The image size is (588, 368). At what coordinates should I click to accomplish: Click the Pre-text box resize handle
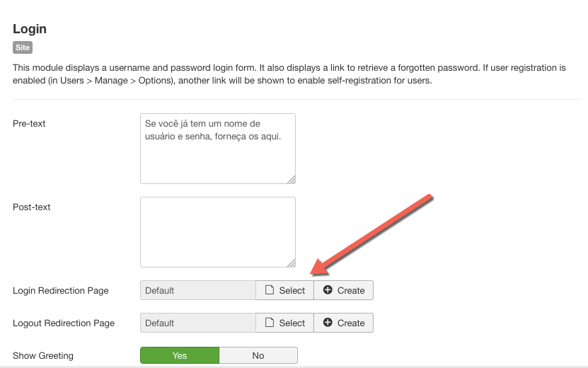click(x=291, y=179)
